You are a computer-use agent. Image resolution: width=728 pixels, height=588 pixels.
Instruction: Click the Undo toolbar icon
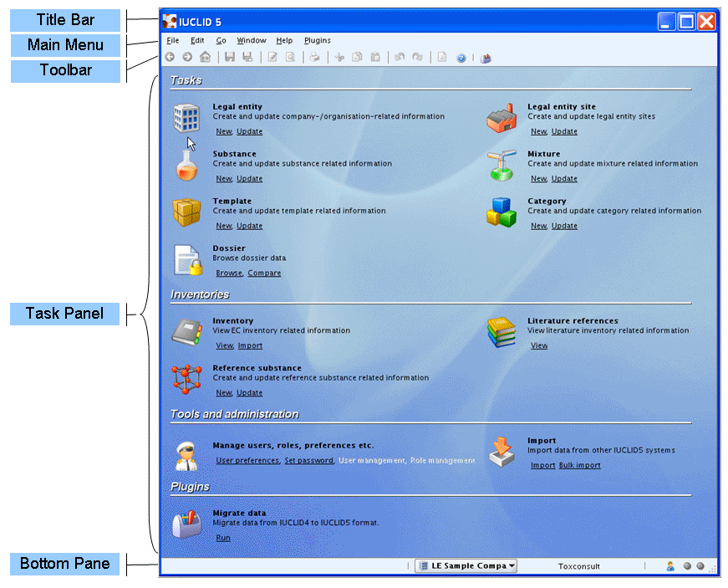tap(400, 57)
